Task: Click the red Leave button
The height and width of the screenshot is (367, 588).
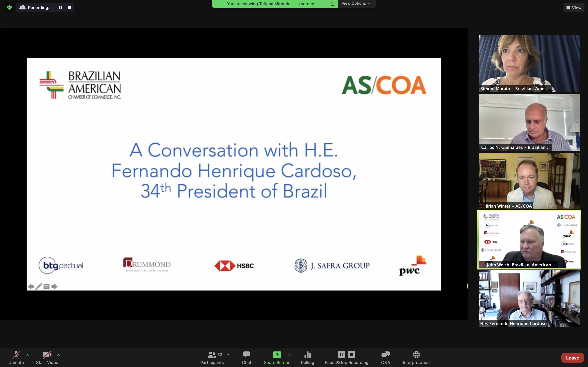Action: coord(572,358)
